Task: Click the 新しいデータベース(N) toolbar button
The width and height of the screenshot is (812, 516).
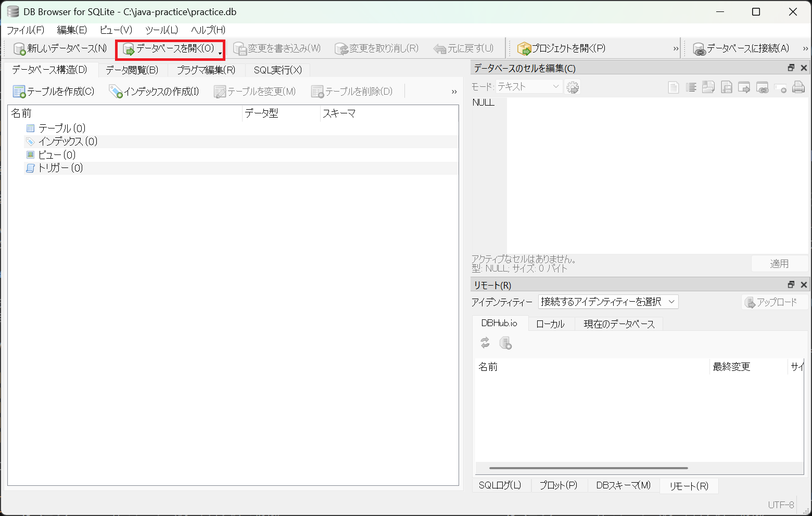Action: pos(60,48)
